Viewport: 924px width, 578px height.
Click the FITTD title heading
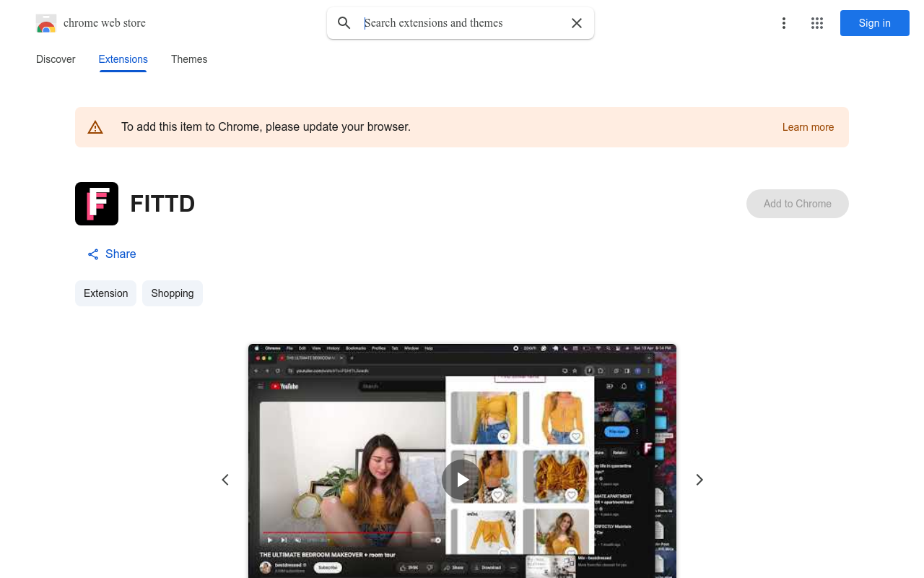pyautogui.click(x=163, y=204)
